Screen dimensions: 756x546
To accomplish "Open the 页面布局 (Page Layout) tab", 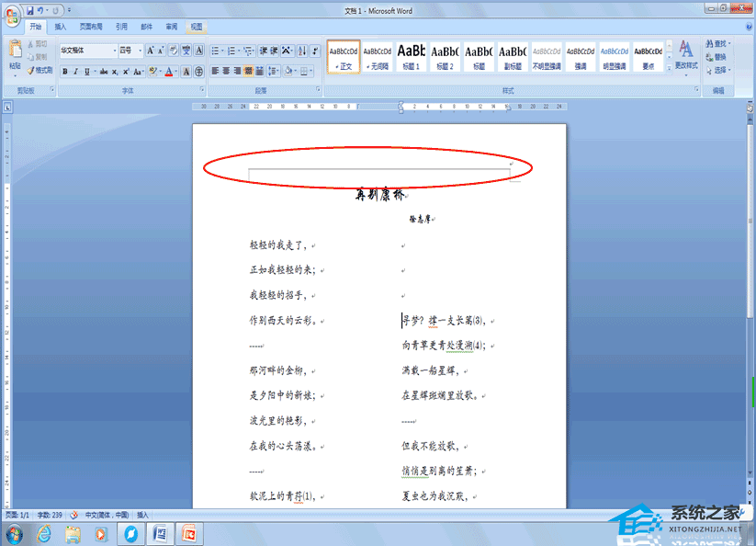I will [91, 27].
